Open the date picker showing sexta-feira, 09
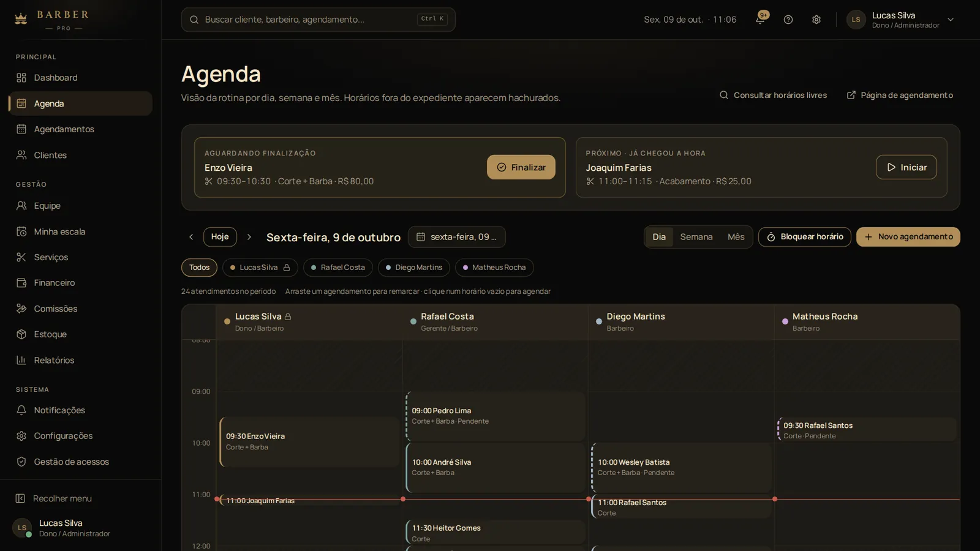Screen dimensions: 980x551 click(457, 237)
